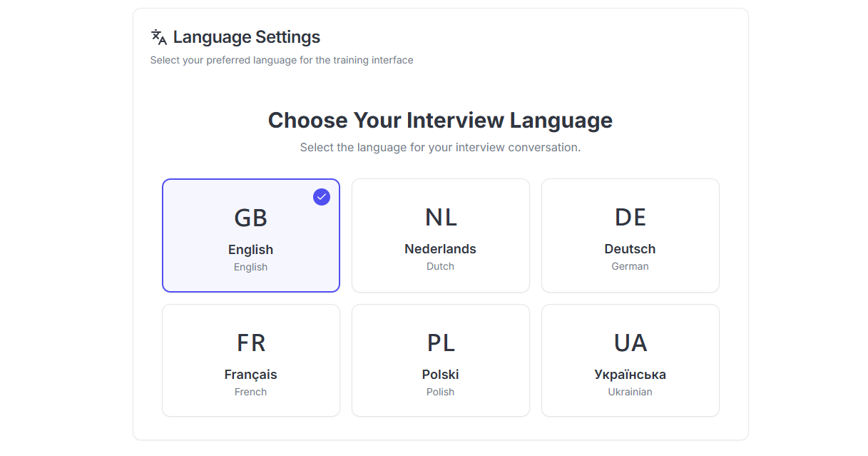
Task: Click the translate icon beside Language Settings
Action: (158, 37)
